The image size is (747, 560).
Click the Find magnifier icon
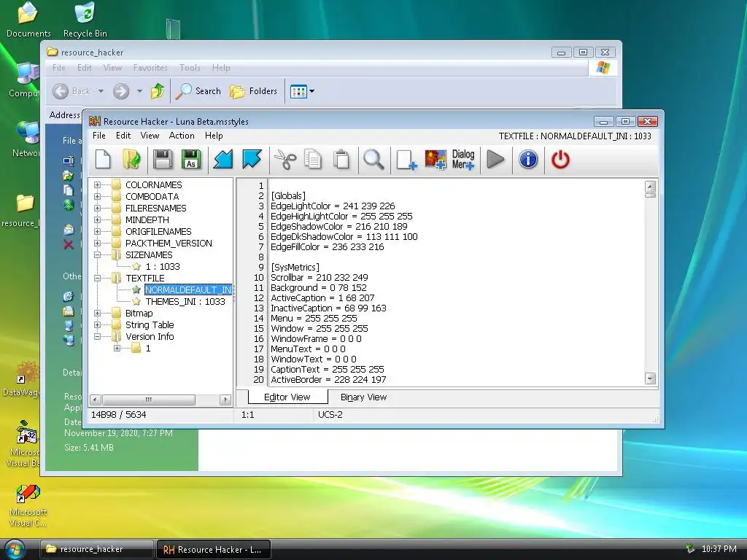point(373,160)
